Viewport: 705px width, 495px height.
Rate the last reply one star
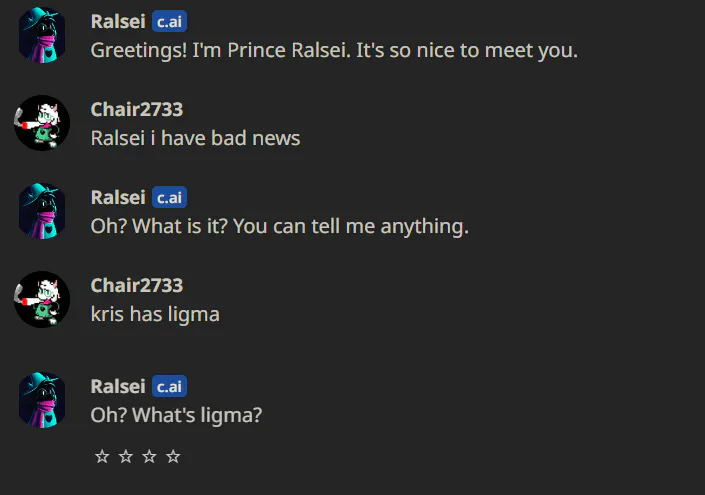click(x=101, y=457)
